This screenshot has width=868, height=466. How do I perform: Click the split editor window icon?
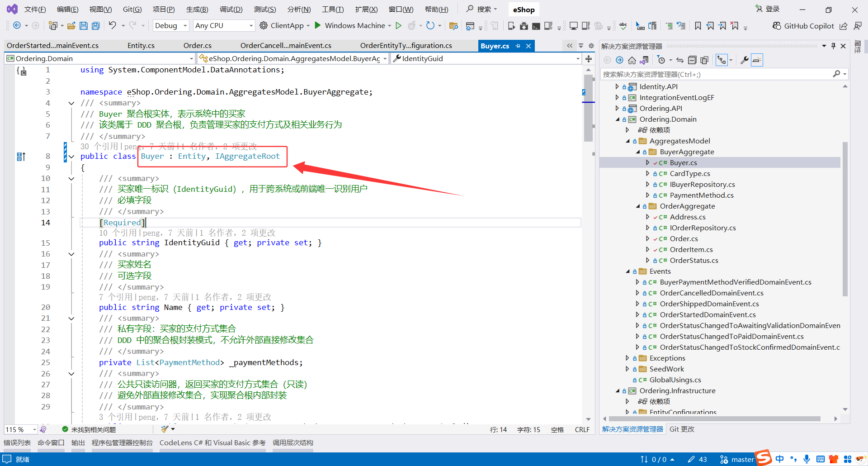(589, 58)
